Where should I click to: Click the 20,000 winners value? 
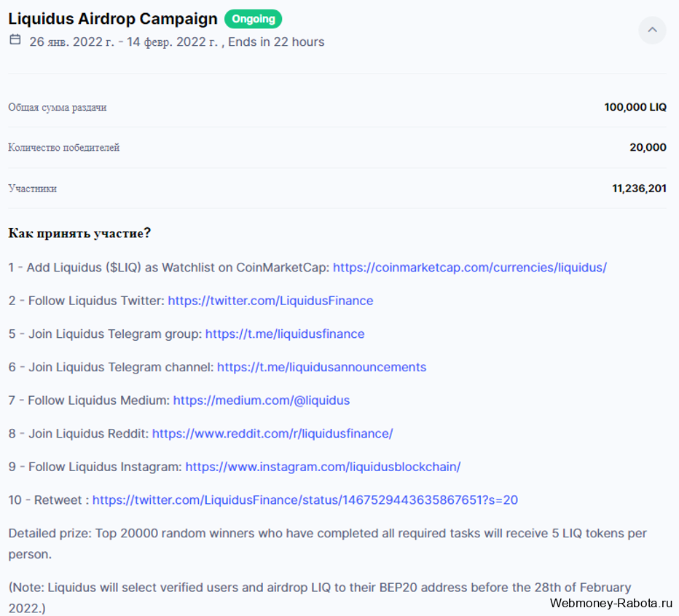(x=648, y=147)
